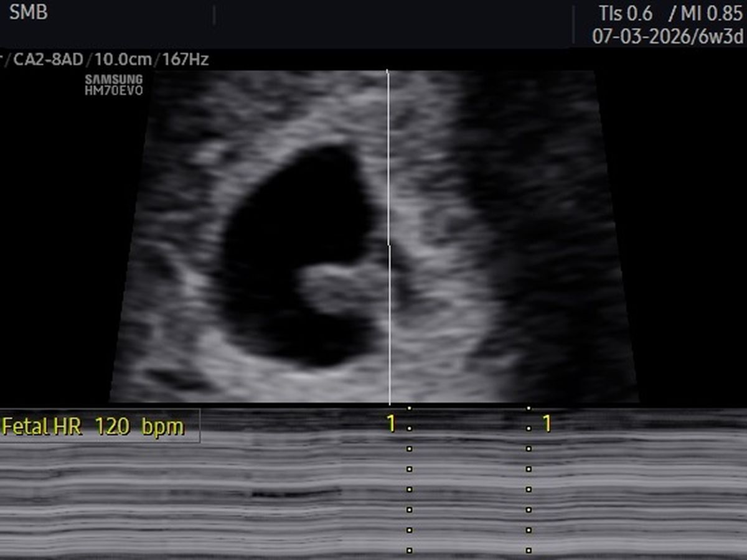Click the bpm unit label
Viewport: 747px width, 560px height.
click(162, 427)
